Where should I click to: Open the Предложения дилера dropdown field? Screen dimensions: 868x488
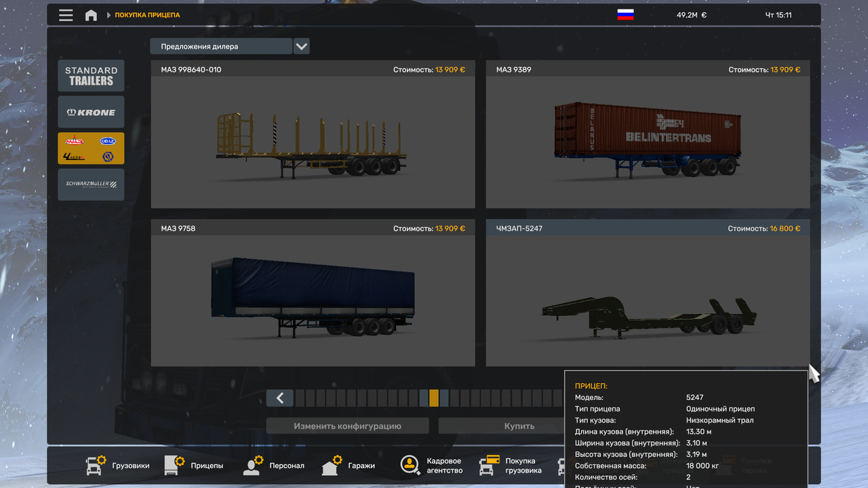(221, 47)
